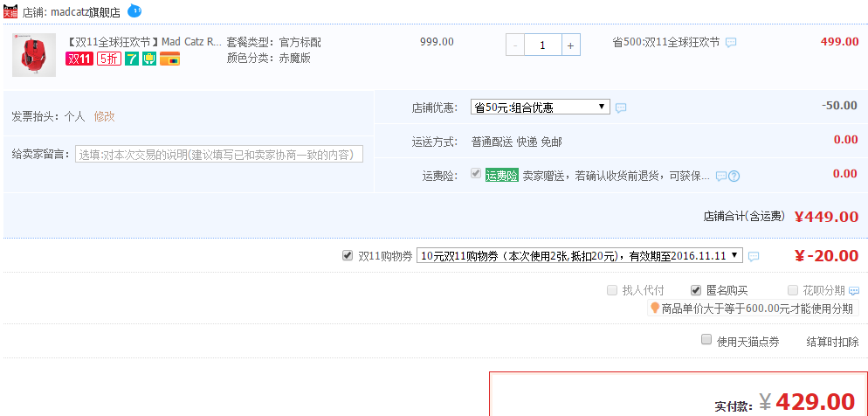
Task: Click the 套餐类型：官方标配 text
Action: (x=273, y=42)
